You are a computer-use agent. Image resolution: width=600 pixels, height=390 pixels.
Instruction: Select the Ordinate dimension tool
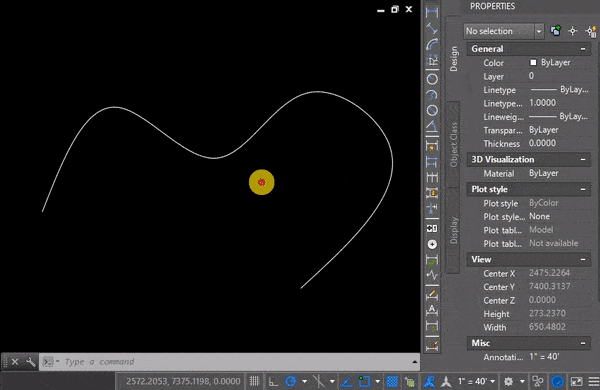click(432, 60)
